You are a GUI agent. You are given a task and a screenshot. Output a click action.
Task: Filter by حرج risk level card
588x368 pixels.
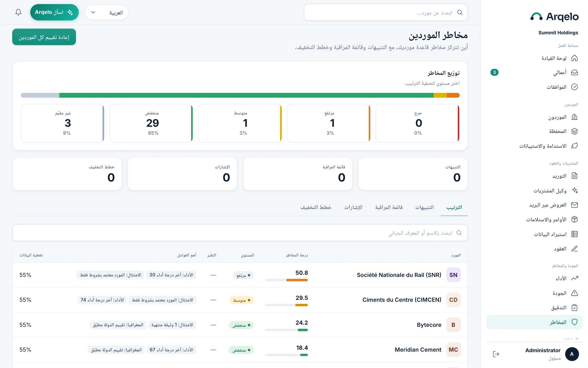pyautogui.click(x=418, y=123)
